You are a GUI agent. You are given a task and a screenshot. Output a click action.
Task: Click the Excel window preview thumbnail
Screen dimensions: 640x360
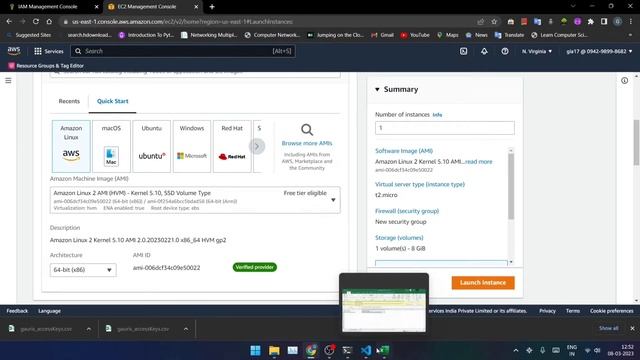384,310
